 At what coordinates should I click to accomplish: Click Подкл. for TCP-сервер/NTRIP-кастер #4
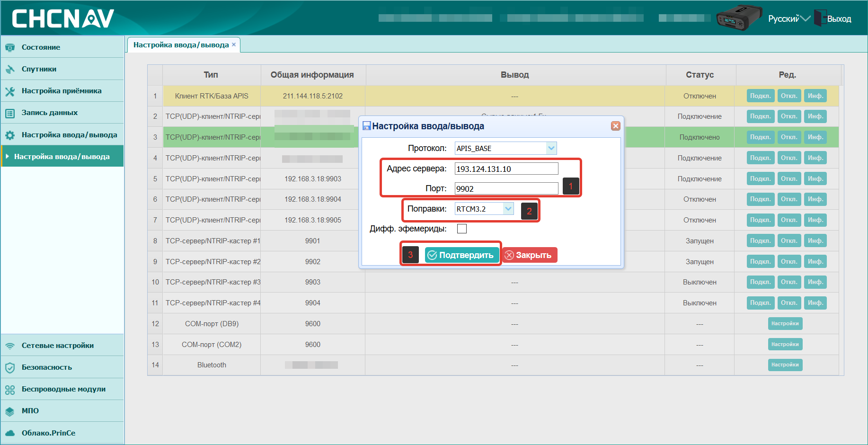(x=761, y=303)
